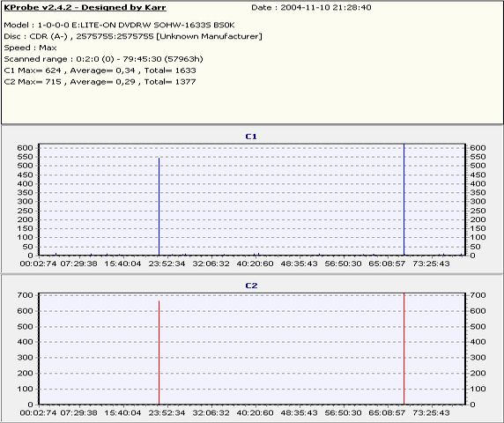The image size is (504, 423).
Task: Click the Model LITE-ON DVDRW SOHW-1633S line
Action: [x=119, y=25]
